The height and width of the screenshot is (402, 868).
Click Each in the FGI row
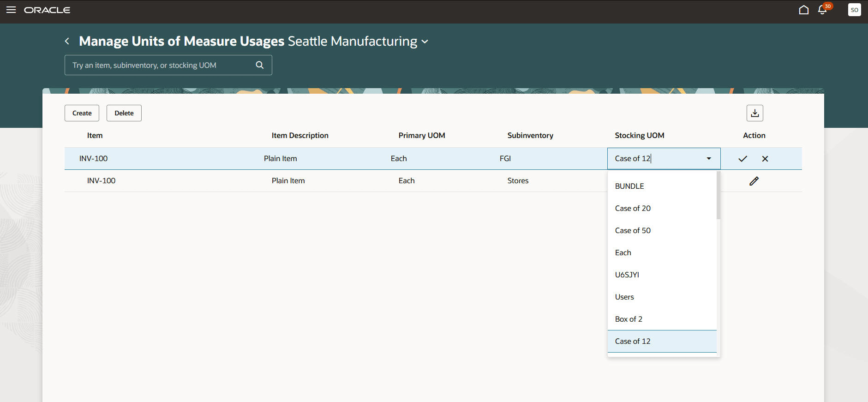[399, 159]
